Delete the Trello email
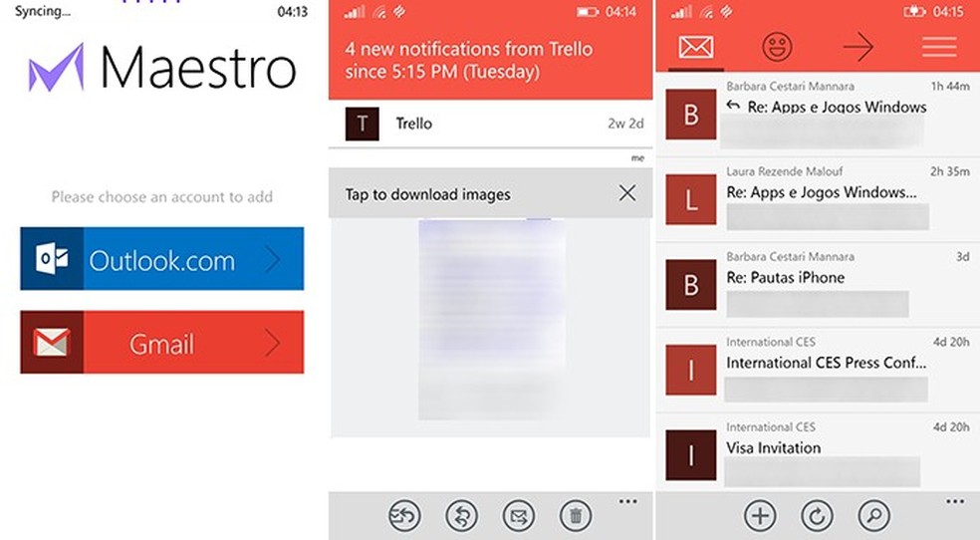The image size is (980, 540). (x=576, y=516)
